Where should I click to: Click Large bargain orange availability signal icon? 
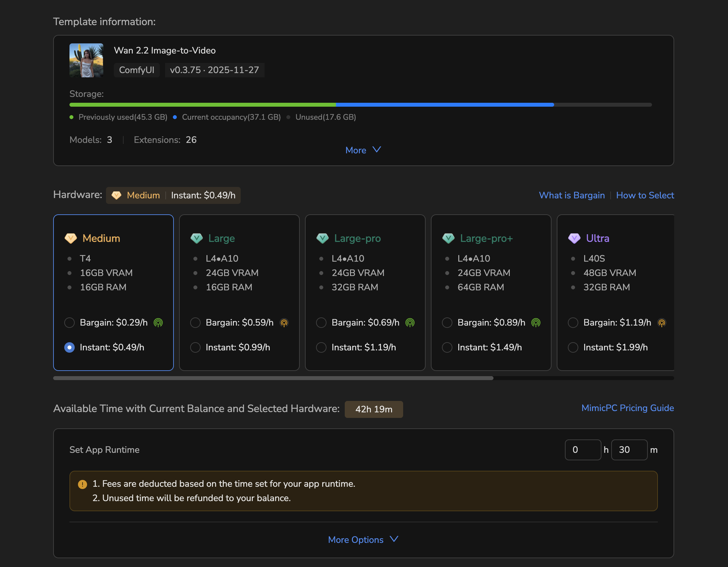[284, 323]
